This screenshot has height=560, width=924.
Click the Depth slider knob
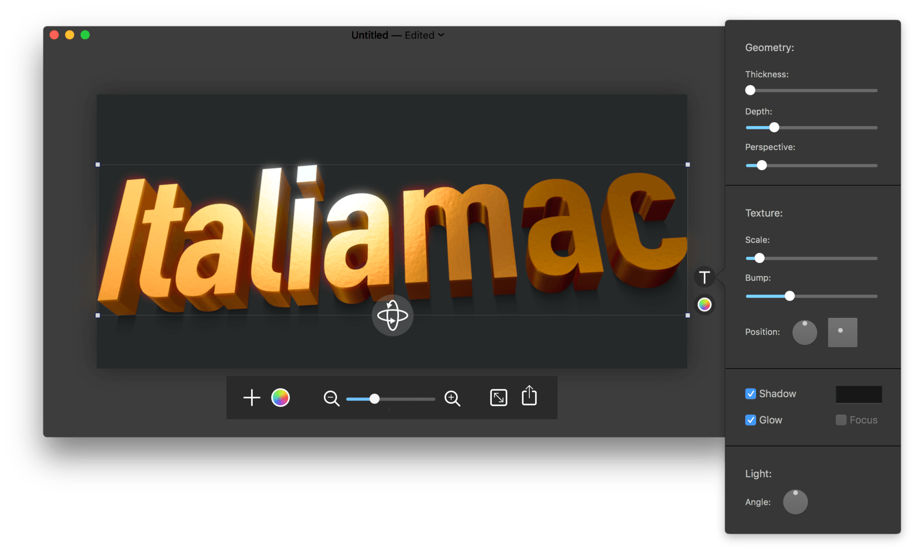774,127
